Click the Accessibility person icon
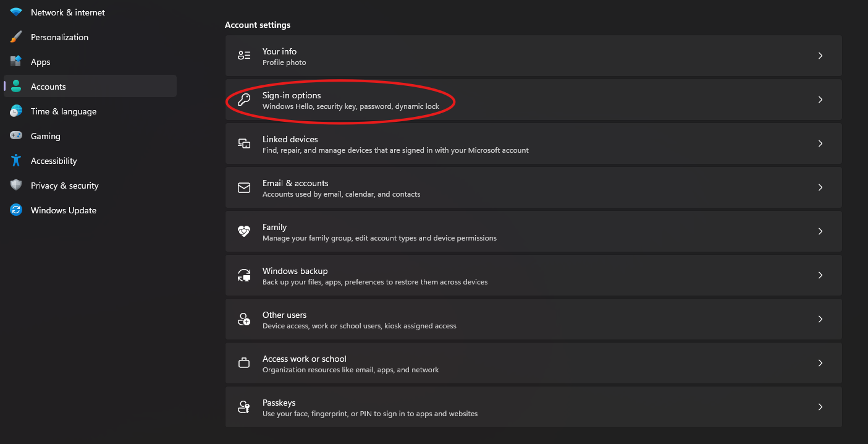Viewport: 868px width, 444px height. (x=15, y=161)
